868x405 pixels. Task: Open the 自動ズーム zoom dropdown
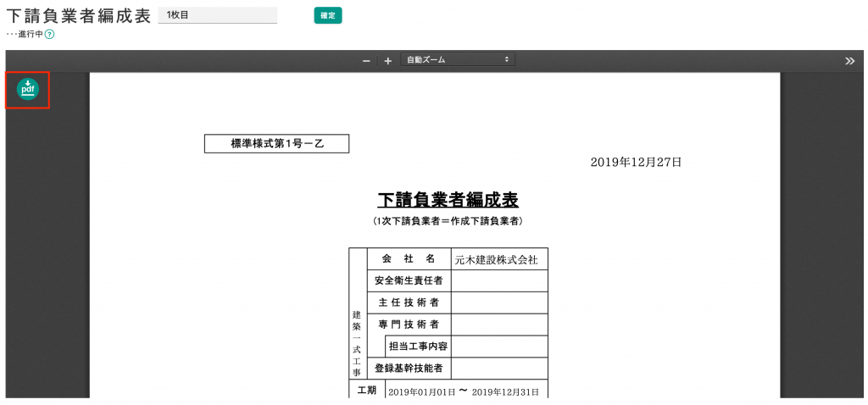(457, 60)
